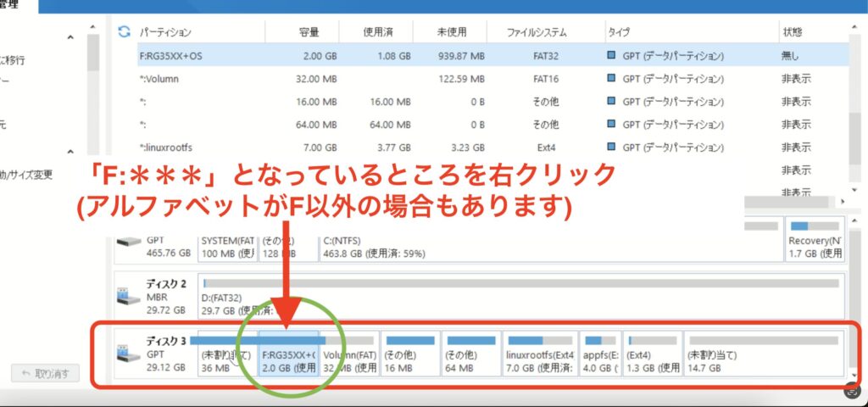Select the appfs 4.0 GB block on Disk 3
This screenshot has height=407, width=868.
tap(601, 354)
